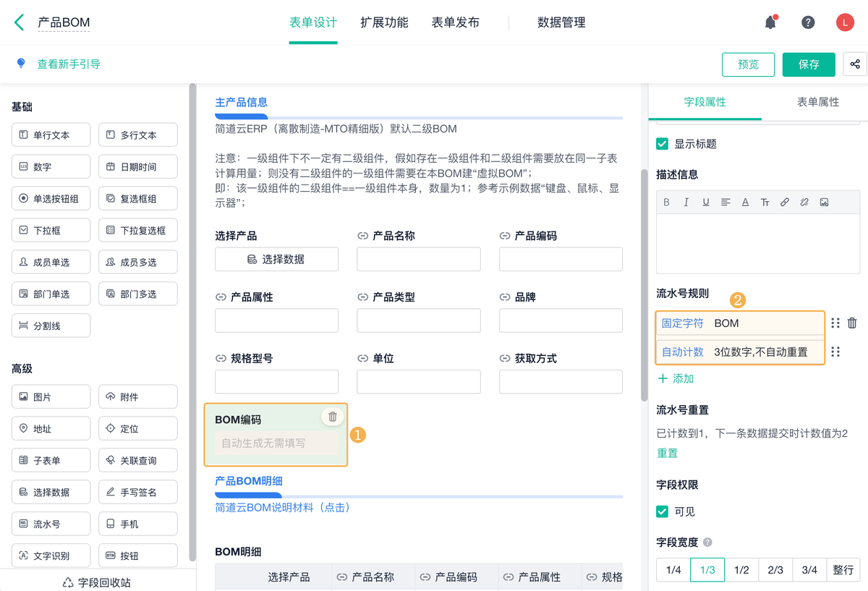The image size is (868, 591).
Task: Add the 下拉框 field widget
Action: tap(51, 231)
